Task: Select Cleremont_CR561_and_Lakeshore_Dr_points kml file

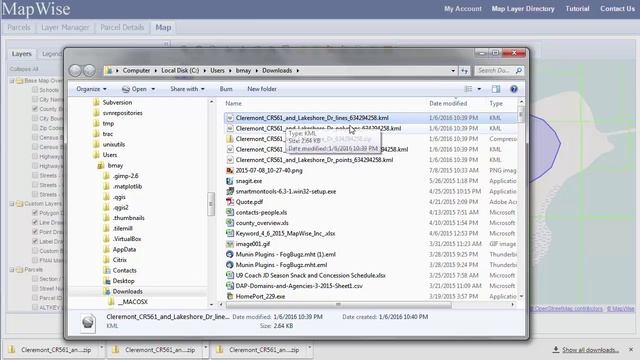Action: [314, 160]
